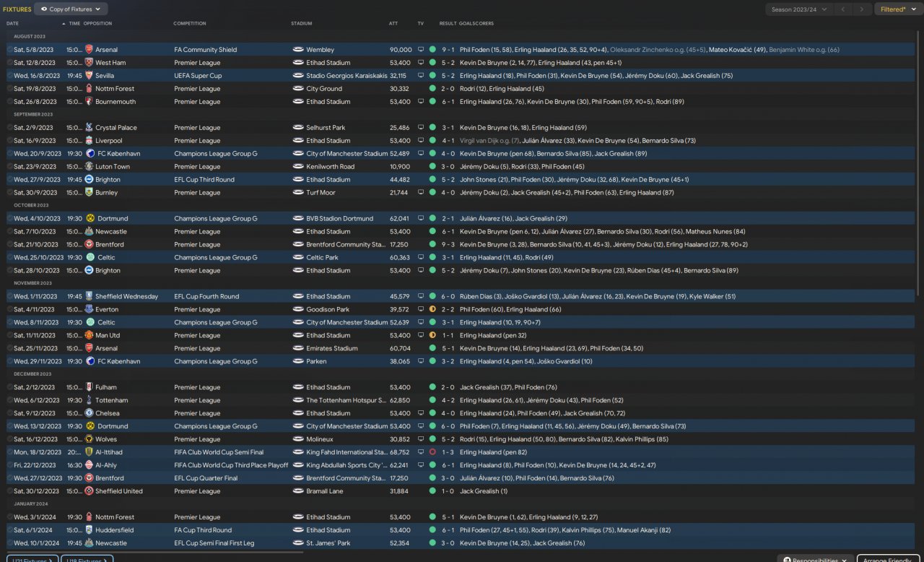Image resolution: width=924 pixels, height=562 pixels.
Task: Open the UEFA Super Cup competition link
Action: click(x=197, y=76)
